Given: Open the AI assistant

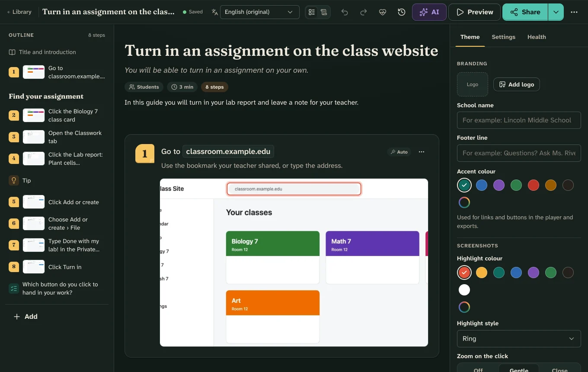Looking at the screenshot, I should 429,12.
